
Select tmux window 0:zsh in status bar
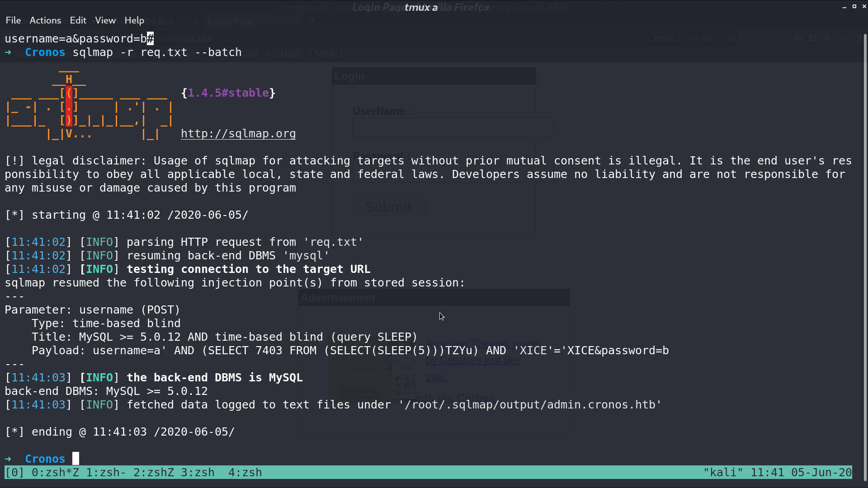click(x=55, y=473)
